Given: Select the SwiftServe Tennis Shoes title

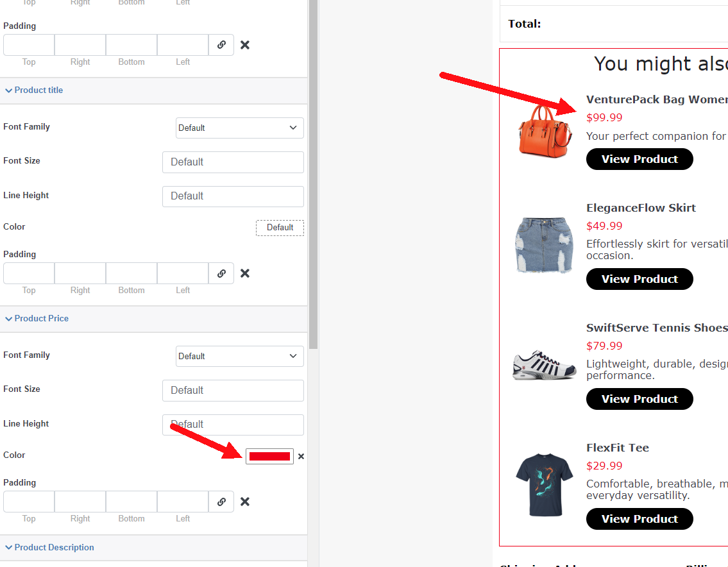Looking at the screenshot, I should (657, 328).
